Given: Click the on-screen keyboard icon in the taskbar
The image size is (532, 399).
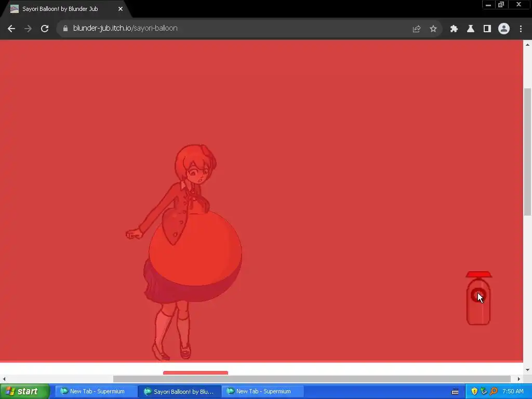Looking at the screenshot, I should tap(455, 392).
